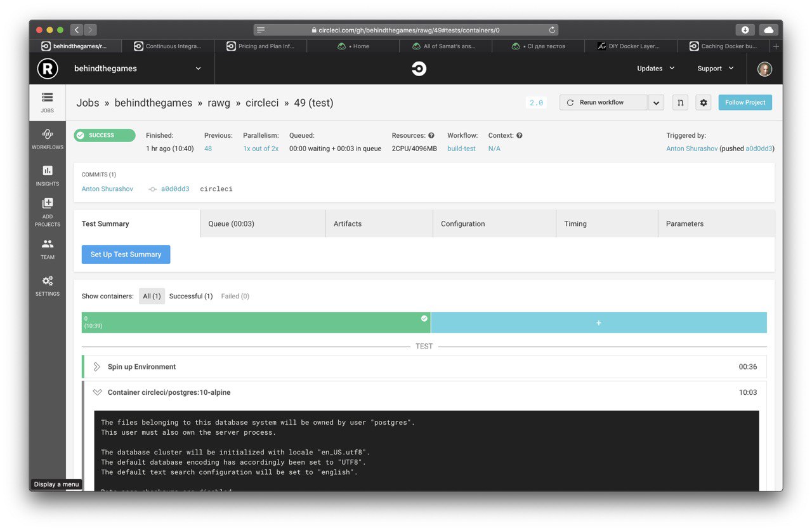Click the circleci branch breadcrumb

262,103
